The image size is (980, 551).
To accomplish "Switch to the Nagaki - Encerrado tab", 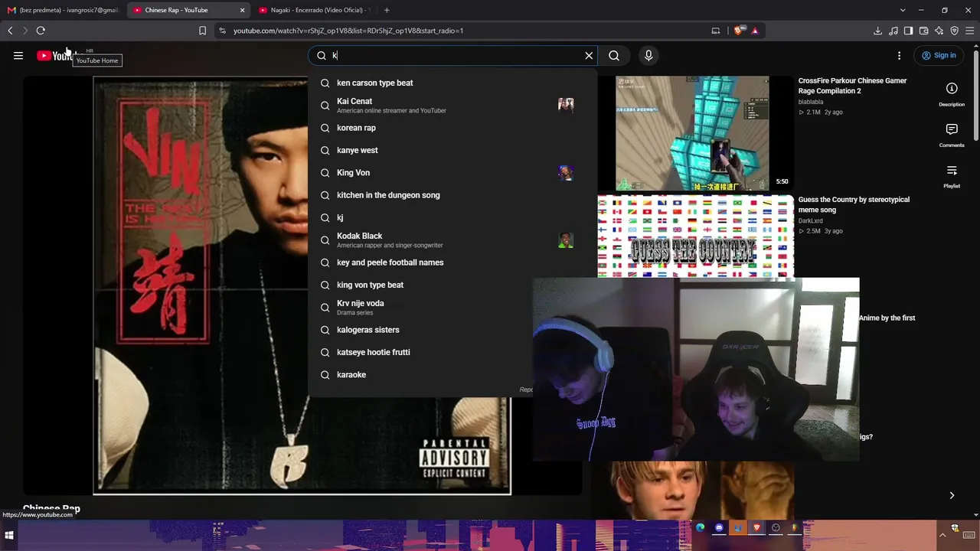I will coord(313,10).
